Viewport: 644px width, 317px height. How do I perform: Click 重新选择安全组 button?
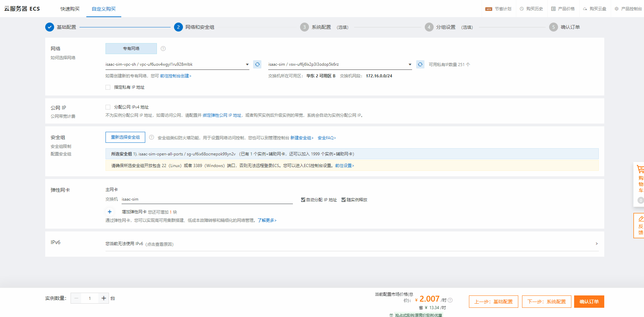pos(125,137)
